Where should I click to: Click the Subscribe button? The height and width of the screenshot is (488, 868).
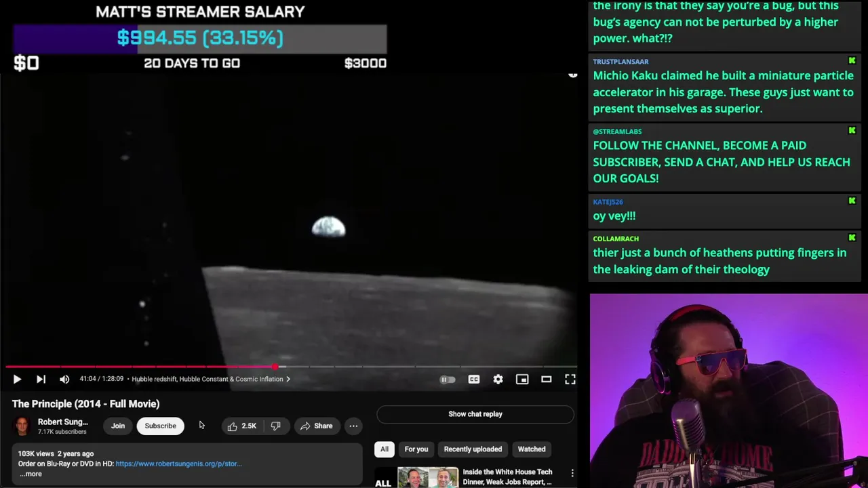click(x=160, y=426)
